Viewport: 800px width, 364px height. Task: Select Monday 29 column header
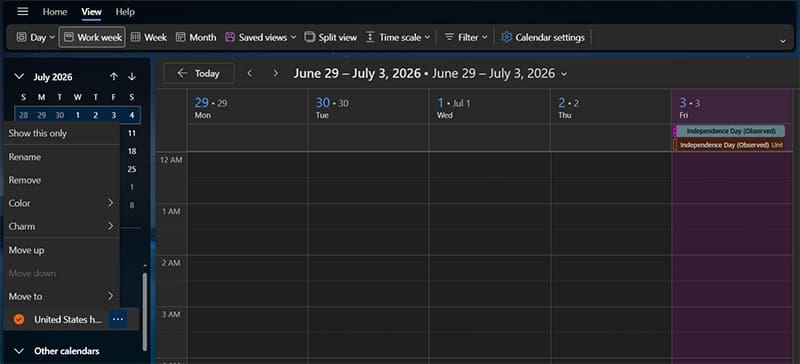[247, 107]
